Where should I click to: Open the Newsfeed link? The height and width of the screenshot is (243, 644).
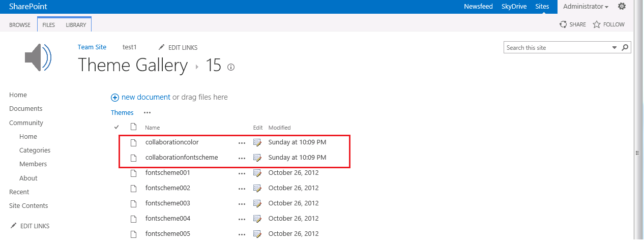(478, 7)
